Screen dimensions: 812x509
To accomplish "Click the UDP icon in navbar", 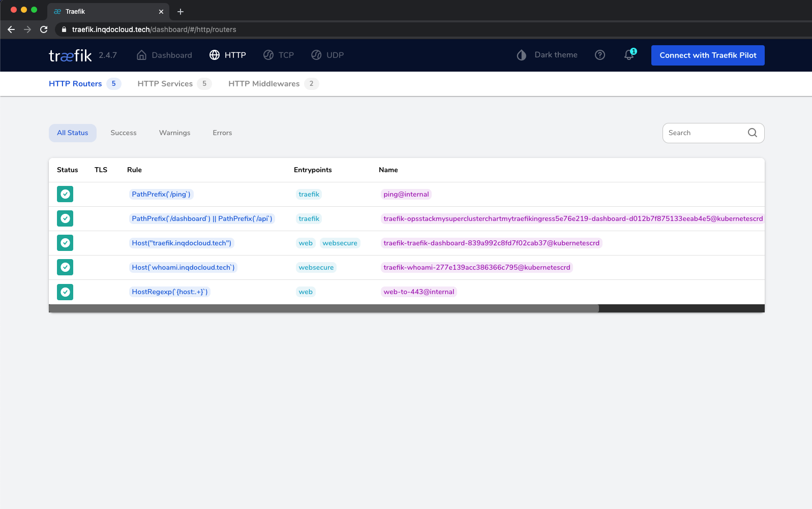I will [x=316, y=55].
